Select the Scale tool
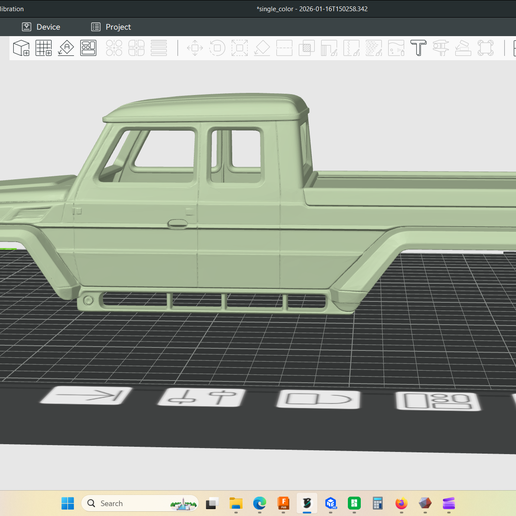This screenshot has height=516, width=516. tap(240, 48)
